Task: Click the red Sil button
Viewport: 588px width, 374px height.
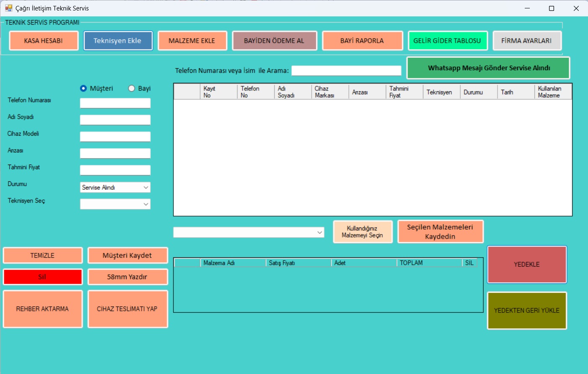Action: click(42, 277)
